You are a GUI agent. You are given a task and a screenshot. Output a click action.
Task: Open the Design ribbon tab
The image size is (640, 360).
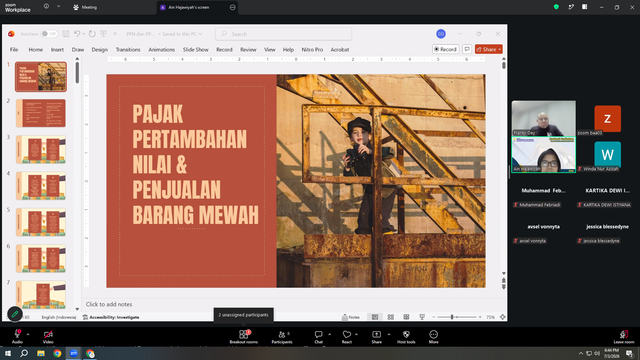click(x=100, y=49)
